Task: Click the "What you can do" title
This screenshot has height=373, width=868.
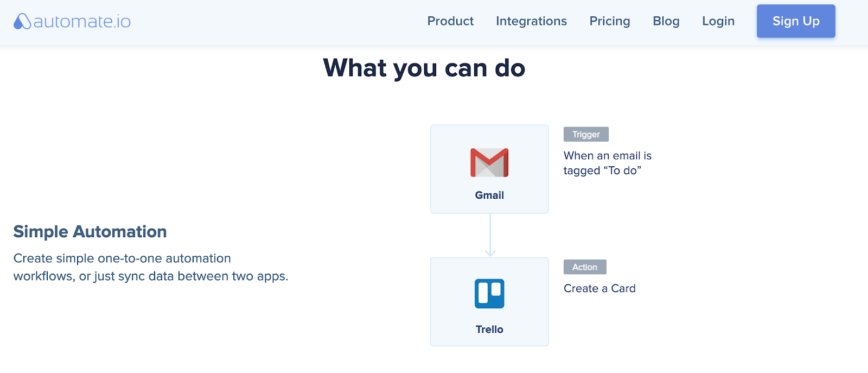Action: tap(424, 68)
